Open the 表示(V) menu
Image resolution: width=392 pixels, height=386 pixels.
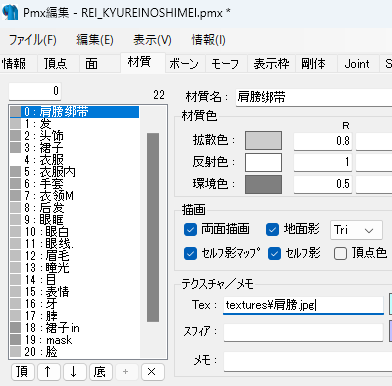click(x=152, y=40)
